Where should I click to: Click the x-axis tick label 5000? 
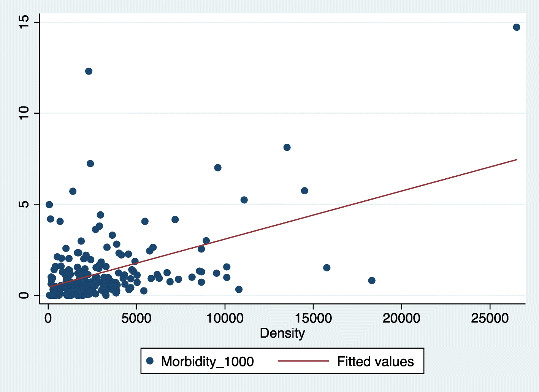[136, 318]
